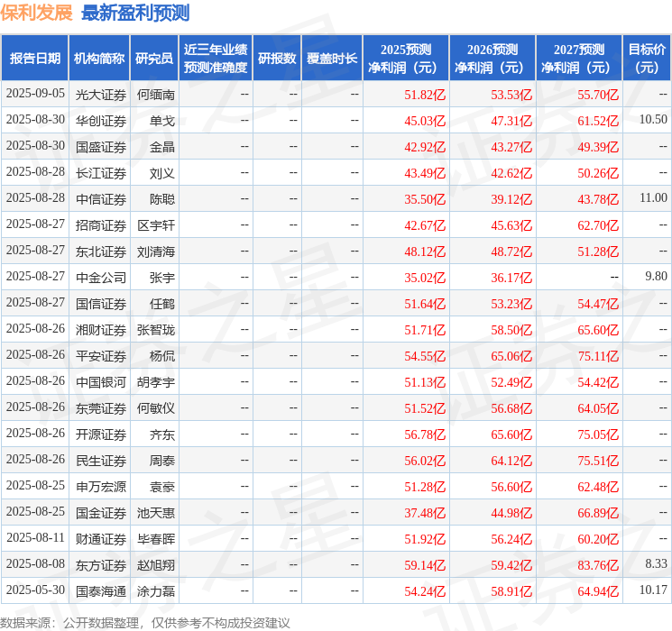The width and height of the screenshot is (672, 631).
Task: Click the 2025-05-30 report date
Action: (35, 590)
